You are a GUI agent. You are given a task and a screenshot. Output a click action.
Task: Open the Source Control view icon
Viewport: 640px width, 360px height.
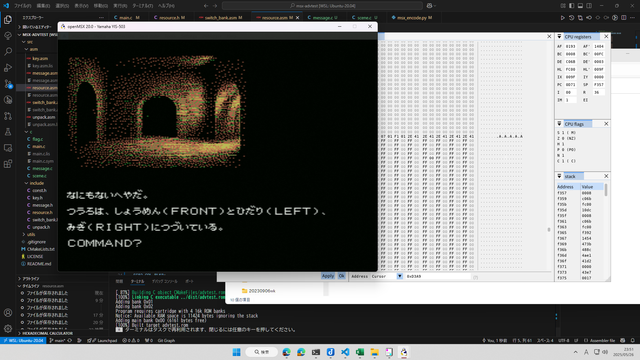point(8,84)
